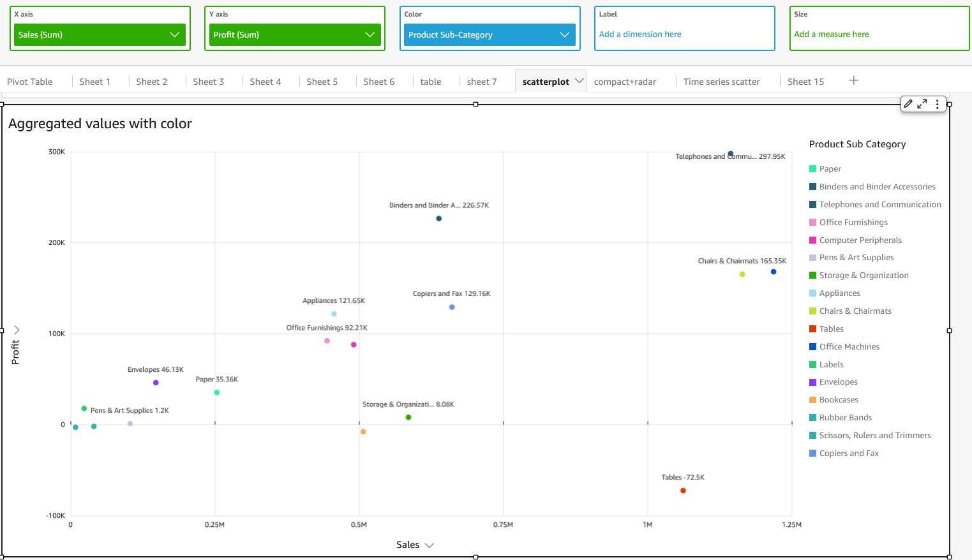Click 'Add a dimension here' in Label

640,34
